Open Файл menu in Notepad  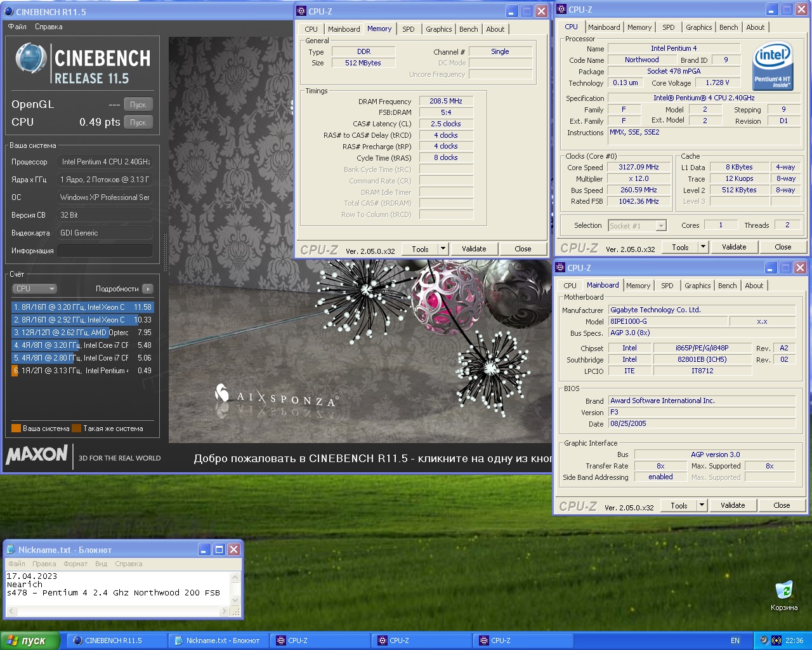(16, 564)
